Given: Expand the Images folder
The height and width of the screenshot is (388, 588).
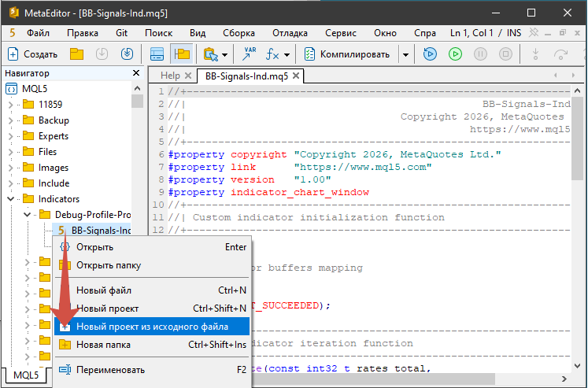Looking at the screenshot, I should [10, 168].
